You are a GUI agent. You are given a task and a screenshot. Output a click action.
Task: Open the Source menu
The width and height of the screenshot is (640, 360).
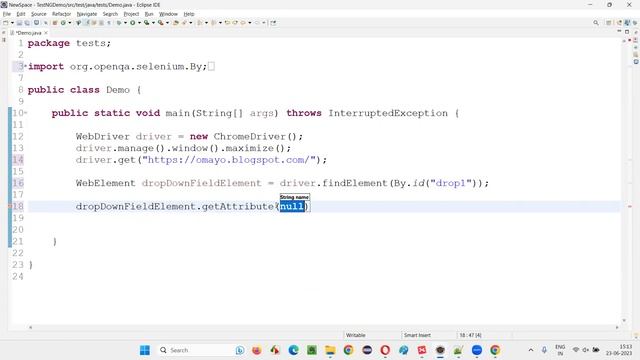39,14
